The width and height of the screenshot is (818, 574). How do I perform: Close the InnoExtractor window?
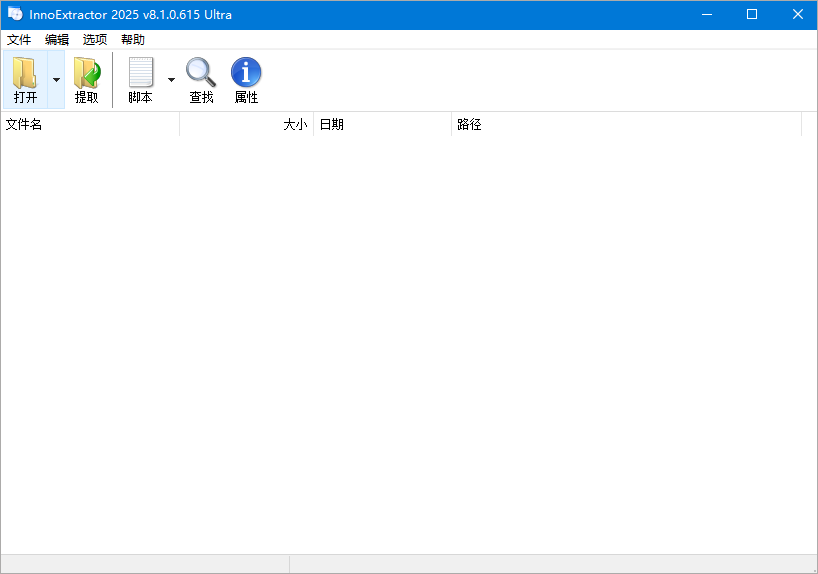[797, 15]
